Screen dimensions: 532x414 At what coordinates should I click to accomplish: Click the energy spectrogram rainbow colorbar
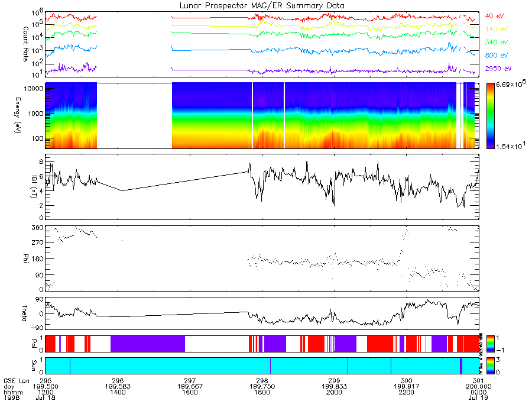click(490, 116)
